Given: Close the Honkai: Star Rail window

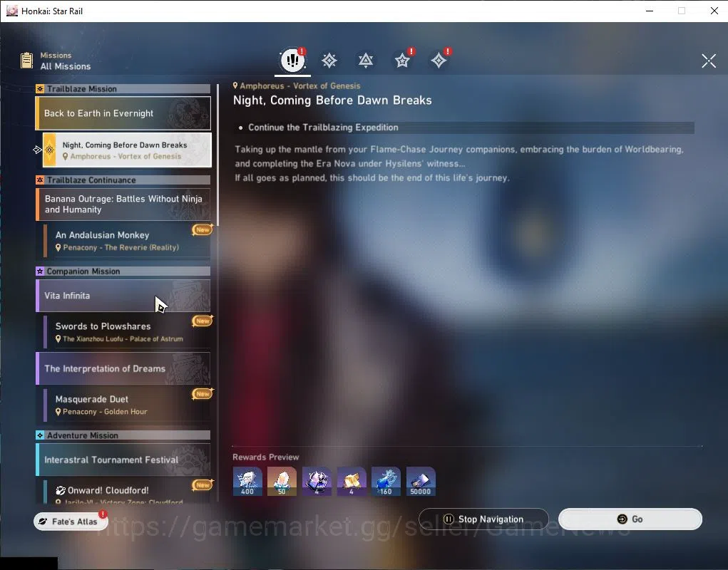Looking at the screenshot, I should pos(714,11).
